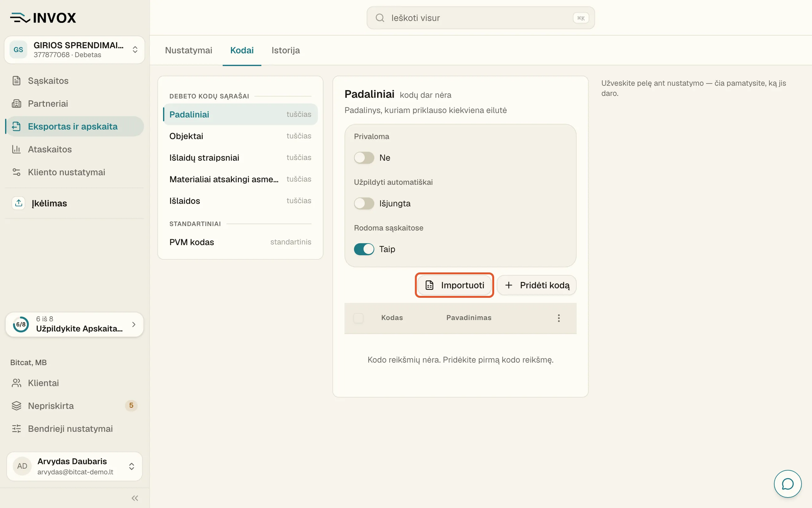
Task: Click the AD user avatar
Action: point(22,466)
